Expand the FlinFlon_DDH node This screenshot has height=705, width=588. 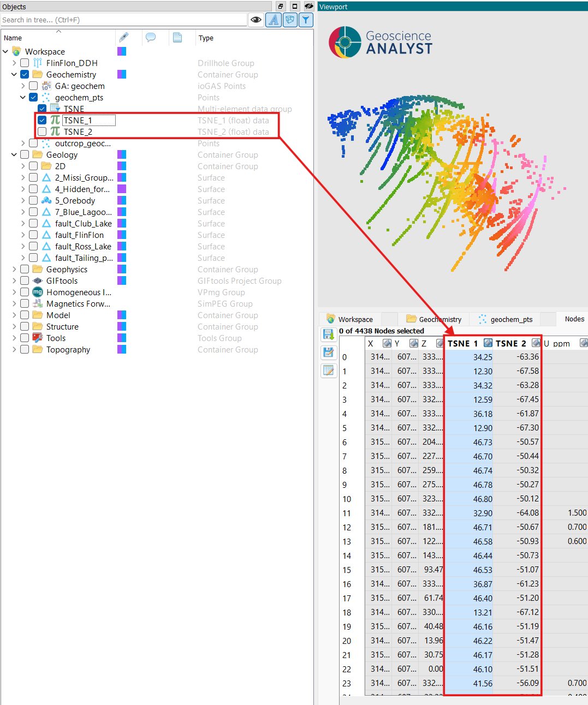click(x=14, y=63)
